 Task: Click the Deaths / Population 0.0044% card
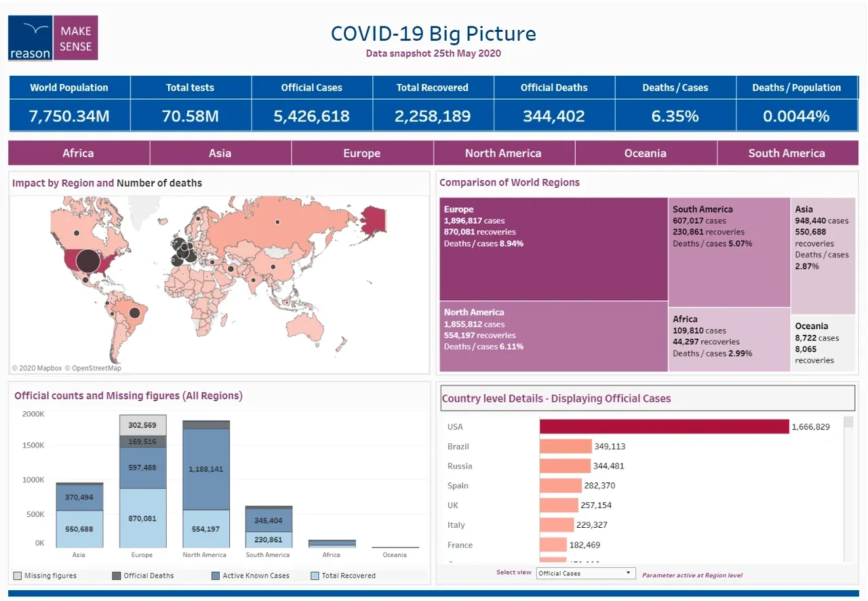click(x=797, y=104)
